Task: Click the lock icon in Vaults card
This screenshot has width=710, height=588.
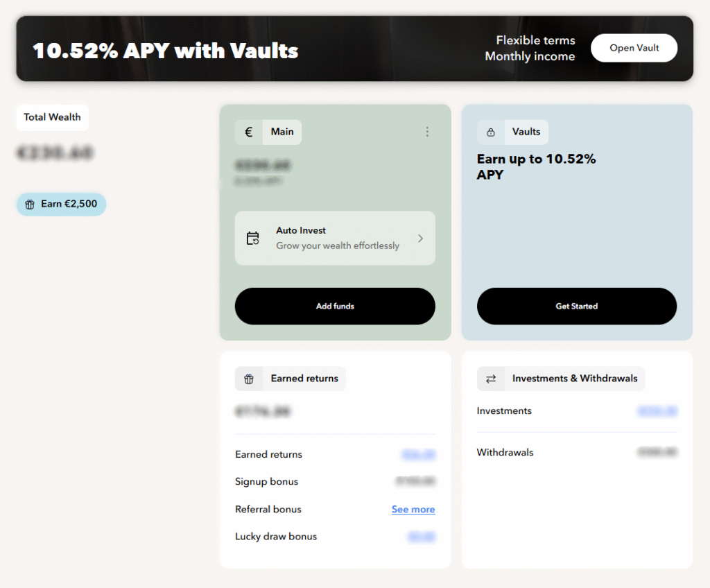Action: point(491,132)
